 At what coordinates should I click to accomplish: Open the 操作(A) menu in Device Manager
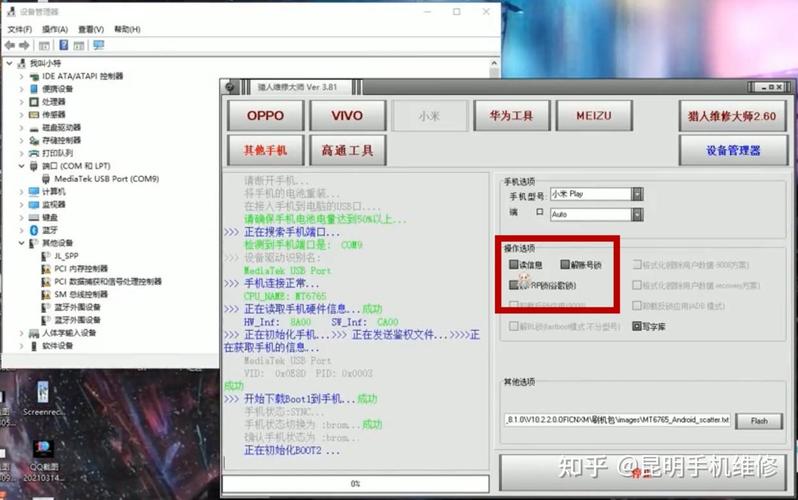click(55, 29)
